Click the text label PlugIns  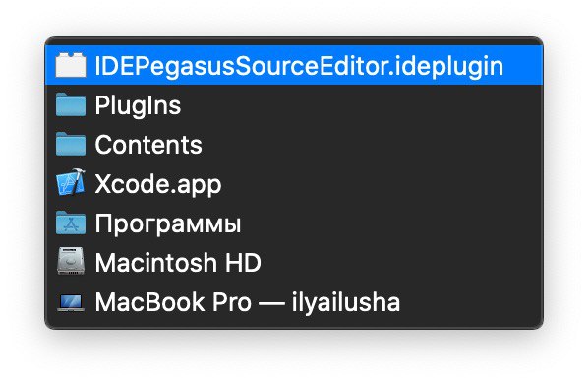click(x=138, y=106)
